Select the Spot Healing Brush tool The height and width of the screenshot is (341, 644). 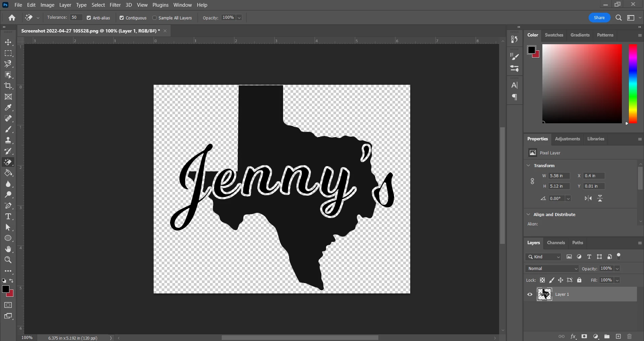[8, 118]
